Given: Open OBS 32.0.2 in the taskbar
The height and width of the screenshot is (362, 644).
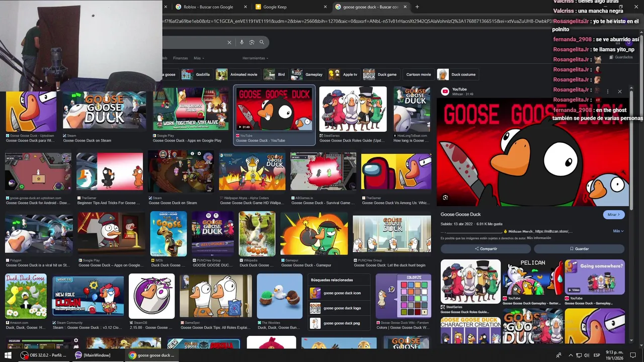Looking at the screenshot, I should click(x=44, y=355).
